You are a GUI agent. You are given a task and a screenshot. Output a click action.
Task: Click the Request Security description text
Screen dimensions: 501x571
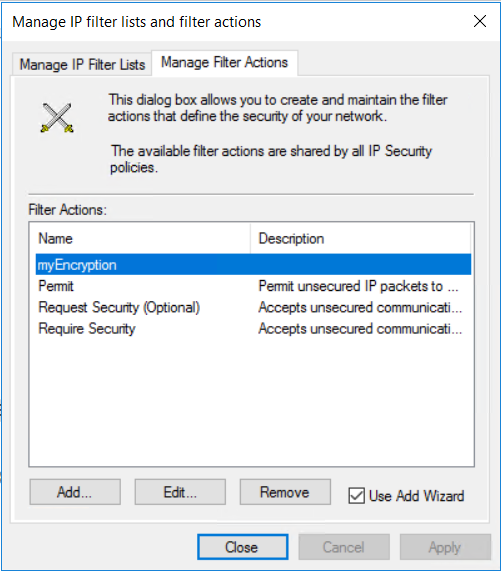(x=360, y=308)
